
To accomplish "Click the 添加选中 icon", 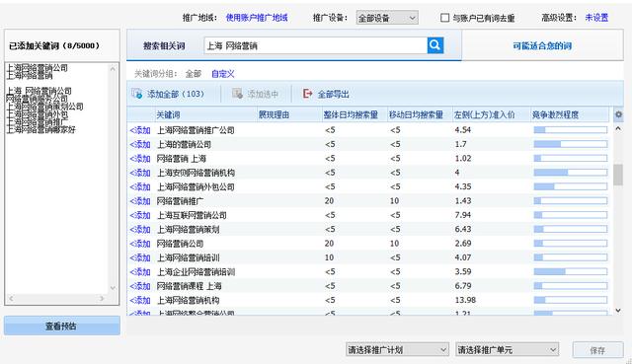I will coord(237,94).
